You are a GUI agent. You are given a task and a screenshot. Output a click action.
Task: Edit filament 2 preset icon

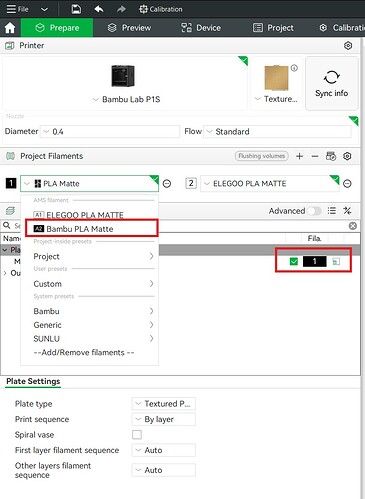(347, 183)
